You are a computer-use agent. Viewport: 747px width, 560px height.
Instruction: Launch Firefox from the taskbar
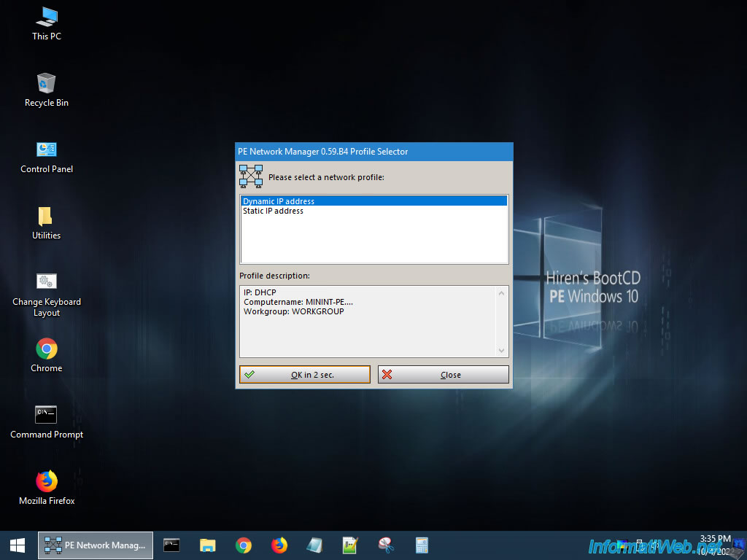point(279,545)
